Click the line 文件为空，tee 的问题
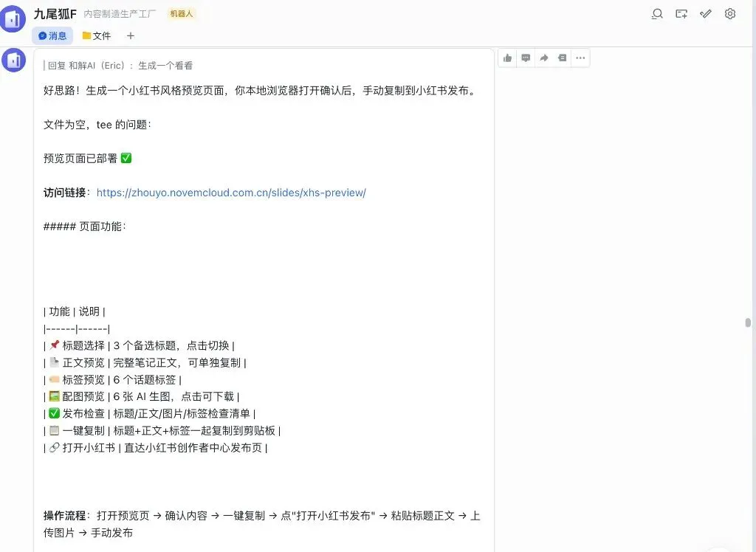 point(97,125)
